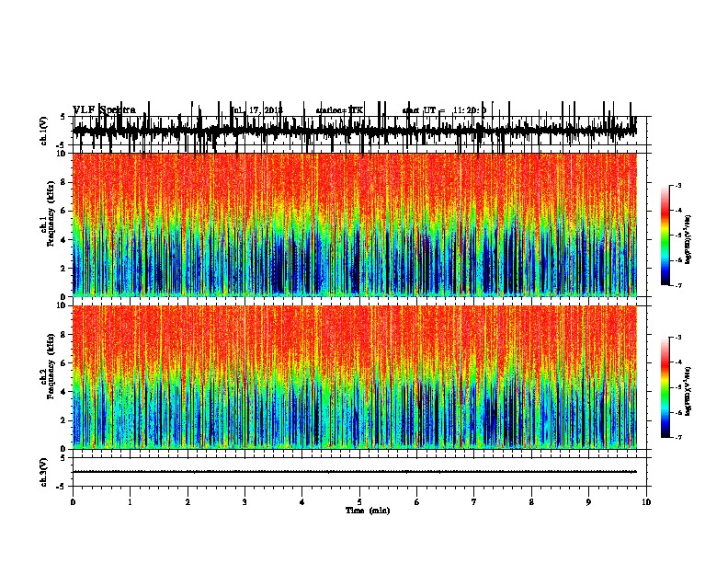Image resolution: width=728 pixels, height=563 pixels.
Task: Click the ch.1 spectrogram color bar
Action: 665,235
